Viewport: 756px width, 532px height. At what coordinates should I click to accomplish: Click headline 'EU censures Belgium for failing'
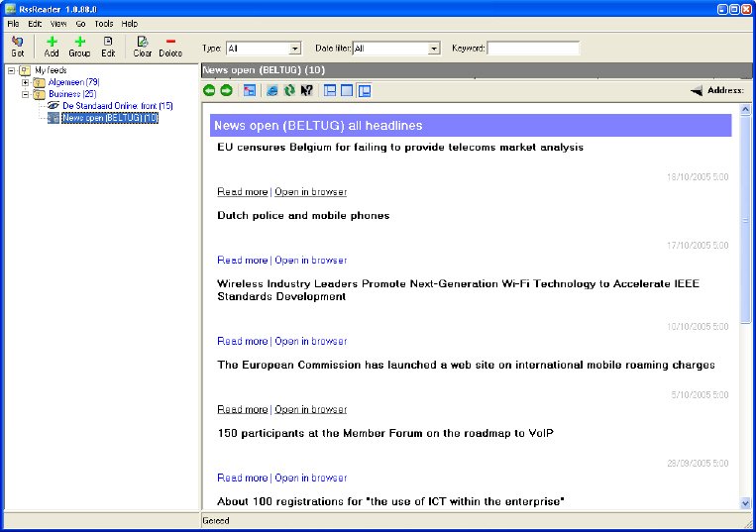pyautogui.click(x=400, y=147)
